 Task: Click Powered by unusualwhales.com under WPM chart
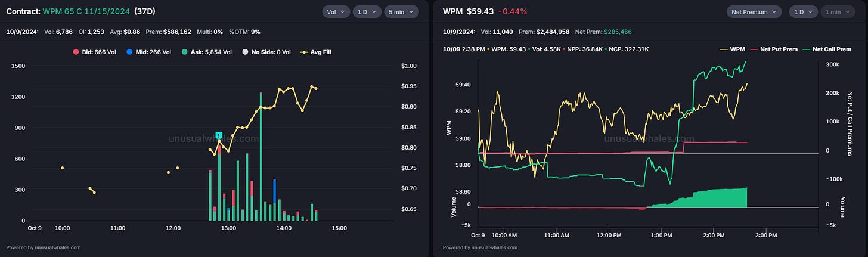click(480, 247)
